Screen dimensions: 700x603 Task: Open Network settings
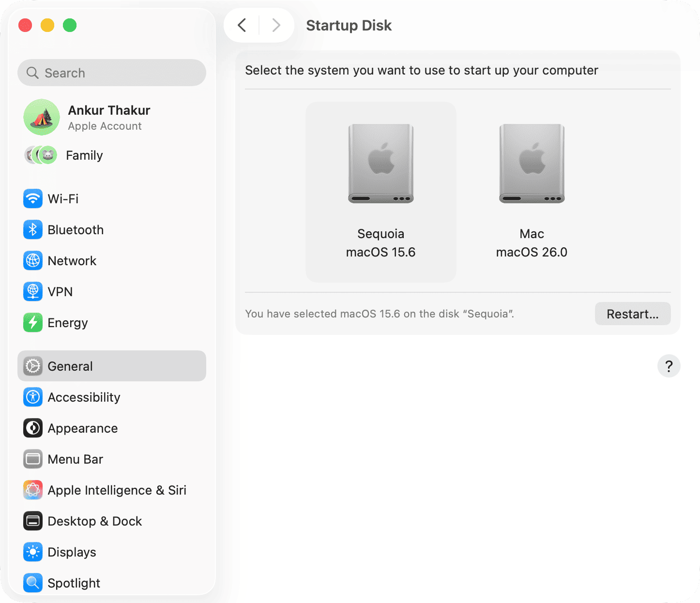pos(72,260)
